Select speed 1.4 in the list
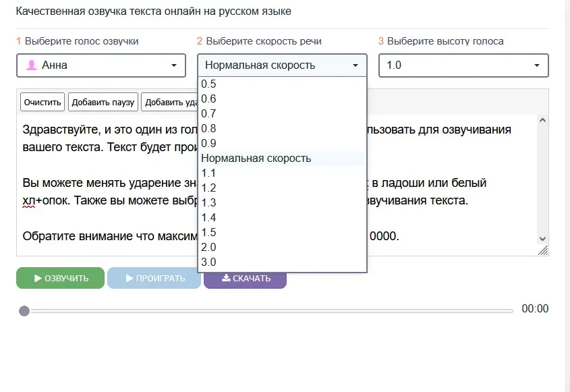 [x=282, y=218]
